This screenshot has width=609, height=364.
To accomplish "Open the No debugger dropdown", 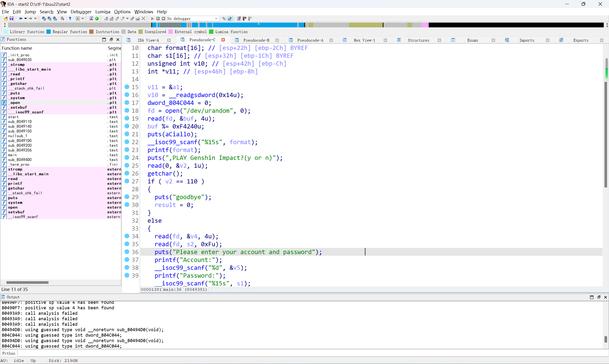I will (x=216, y=19).
